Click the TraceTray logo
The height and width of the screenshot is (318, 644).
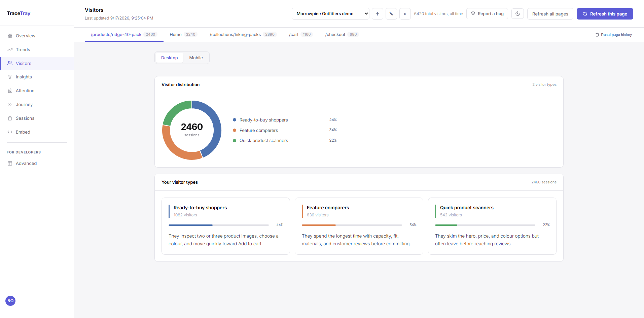(x=19, y=13)
